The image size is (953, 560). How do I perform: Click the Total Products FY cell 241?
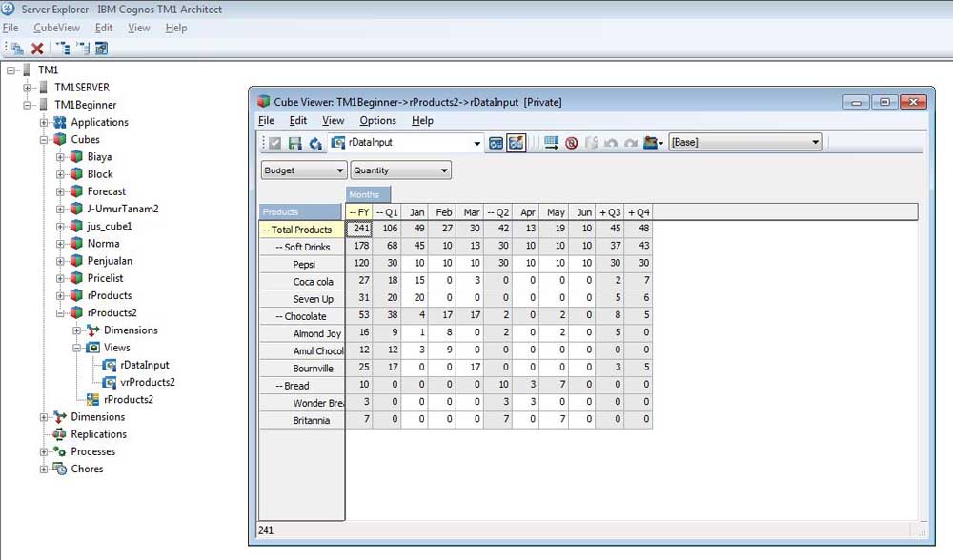358,229
